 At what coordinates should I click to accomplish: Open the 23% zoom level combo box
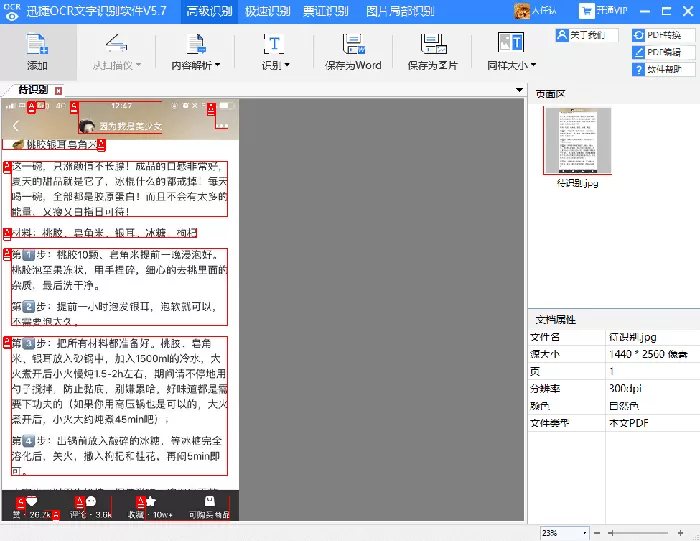(564, 533)
